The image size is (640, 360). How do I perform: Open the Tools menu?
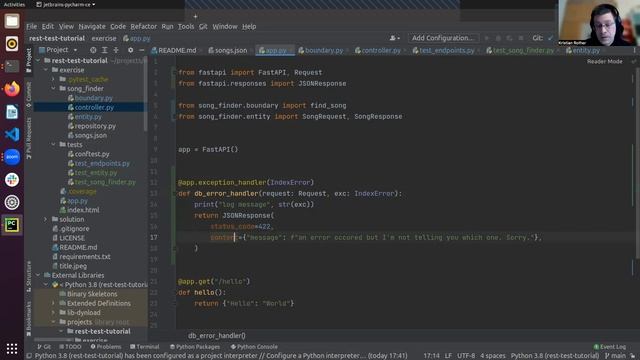coord(186,27)
